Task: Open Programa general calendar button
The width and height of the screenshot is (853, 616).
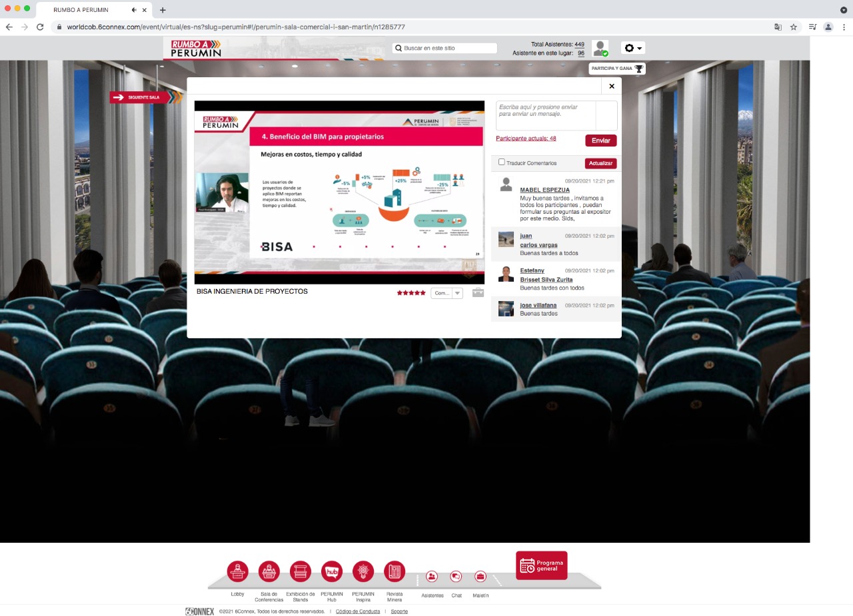Action: click(542, 565)
